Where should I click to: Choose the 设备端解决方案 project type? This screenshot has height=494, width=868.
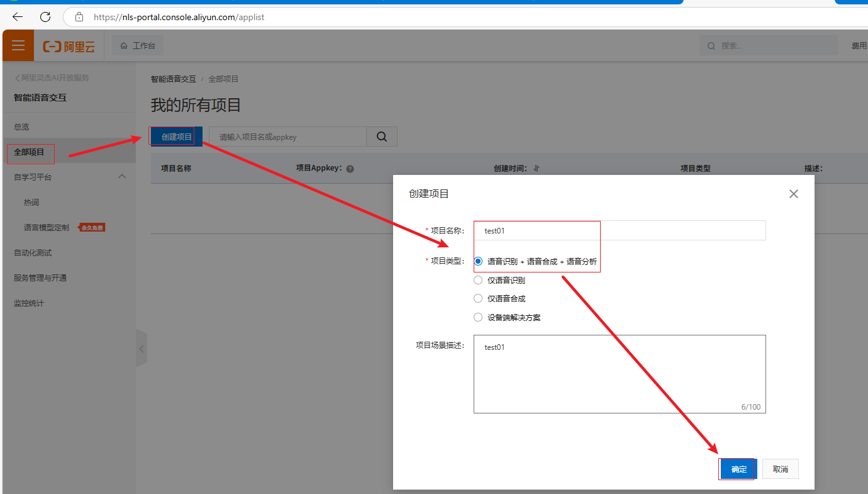(478, 317)
